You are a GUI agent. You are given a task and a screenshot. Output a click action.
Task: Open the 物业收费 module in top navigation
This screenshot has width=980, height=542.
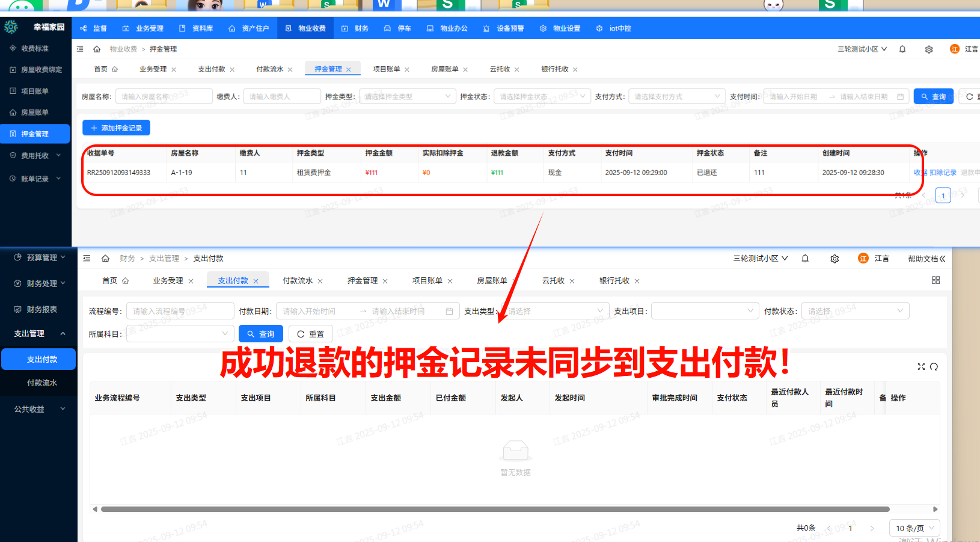click(305, 28)
